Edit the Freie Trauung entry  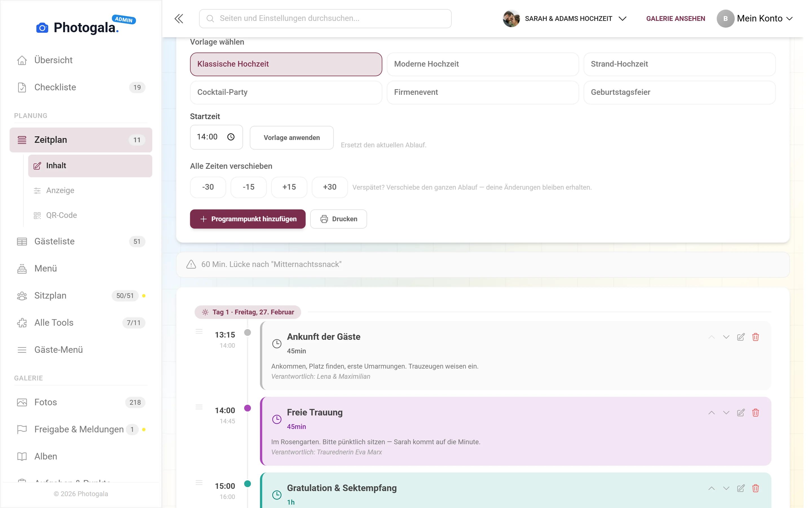[x=741, y=413]
